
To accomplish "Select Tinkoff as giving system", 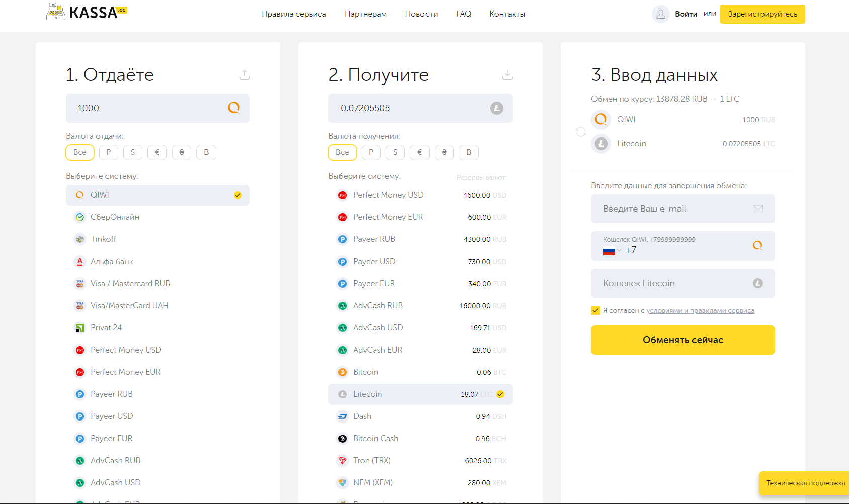I will pos(158,239).
